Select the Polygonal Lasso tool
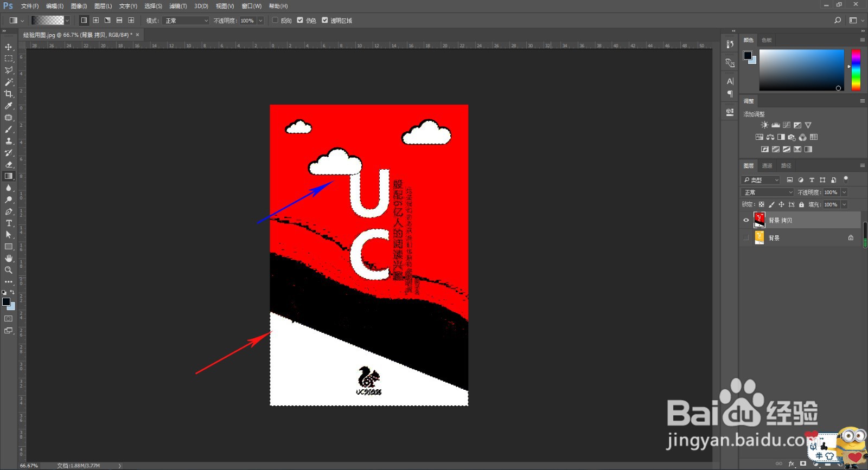The image size is (868, 470). click(x=9, y=70)
